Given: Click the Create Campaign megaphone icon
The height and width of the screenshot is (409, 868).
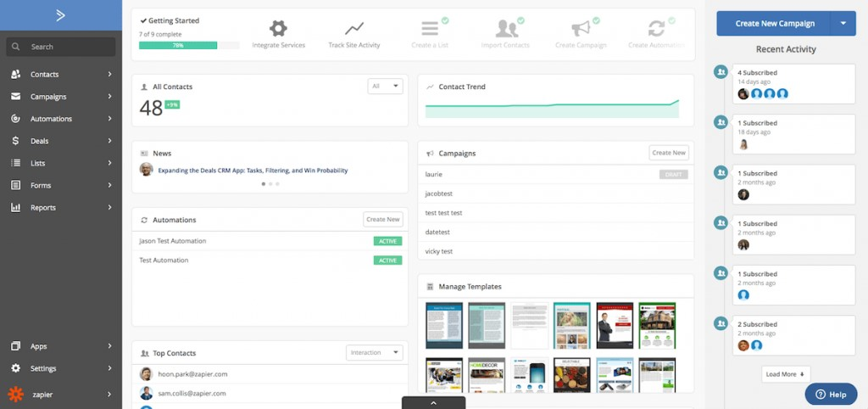Looking at the screenshot, I should click(x=581, y=28).
